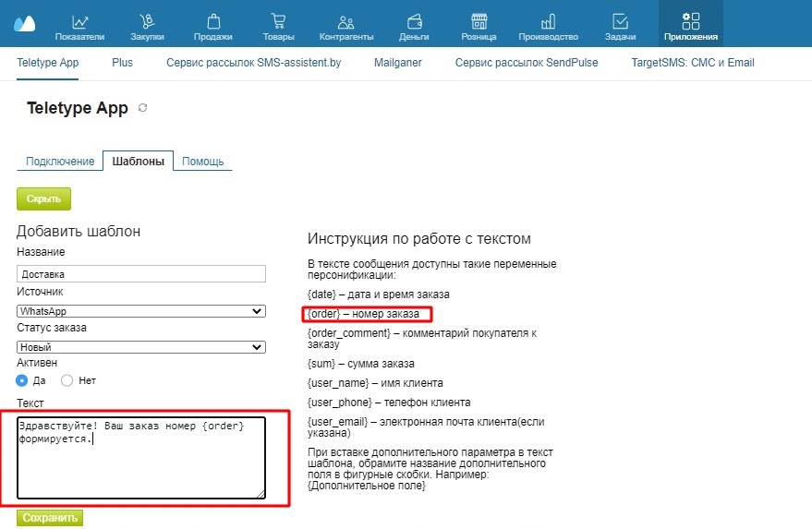Screen dimensions: 812x529
Task: Open the Розница section
Action: [479, 28]
